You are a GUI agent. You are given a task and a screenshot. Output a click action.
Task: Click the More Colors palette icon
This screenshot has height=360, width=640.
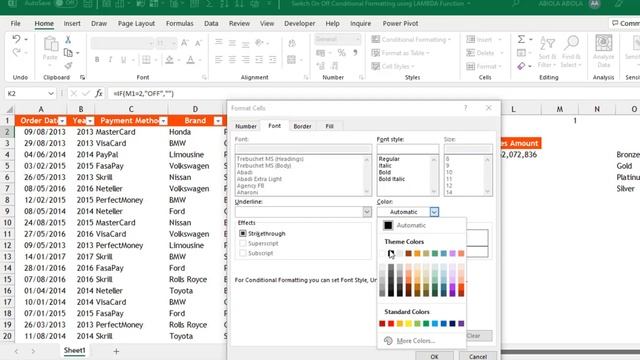click(x=388, y=340)
